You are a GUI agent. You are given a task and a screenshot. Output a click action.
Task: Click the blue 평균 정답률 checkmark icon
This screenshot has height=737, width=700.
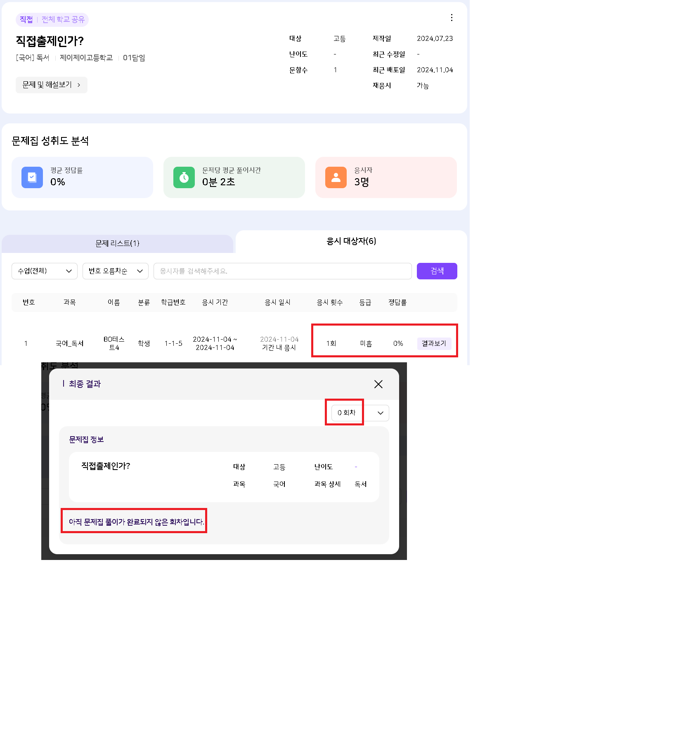[32, 177]
